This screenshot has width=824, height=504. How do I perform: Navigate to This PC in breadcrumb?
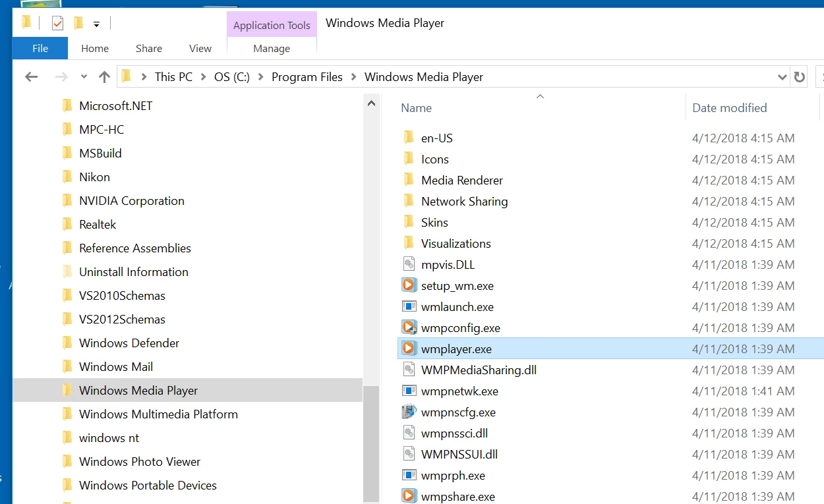[174, 77]
